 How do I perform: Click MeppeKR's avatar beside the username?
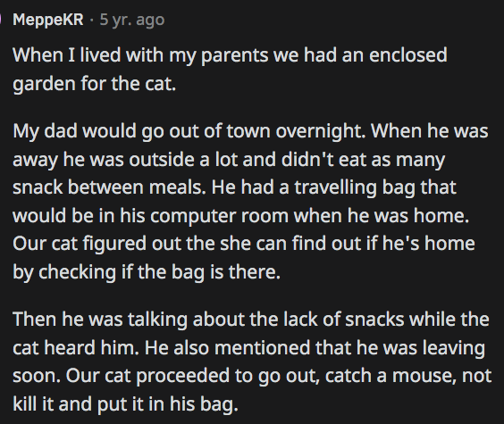[1, 20]
